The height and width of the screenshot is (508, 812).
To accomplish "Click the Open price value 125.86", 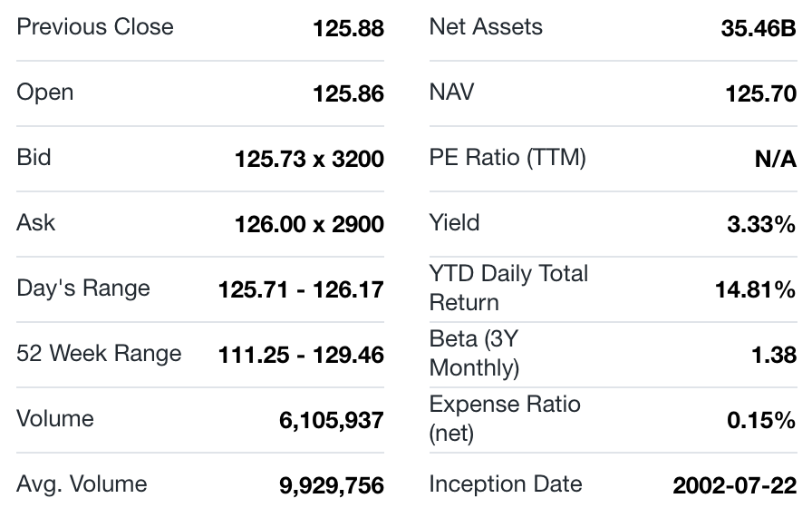I will click(x=348, y=93).
